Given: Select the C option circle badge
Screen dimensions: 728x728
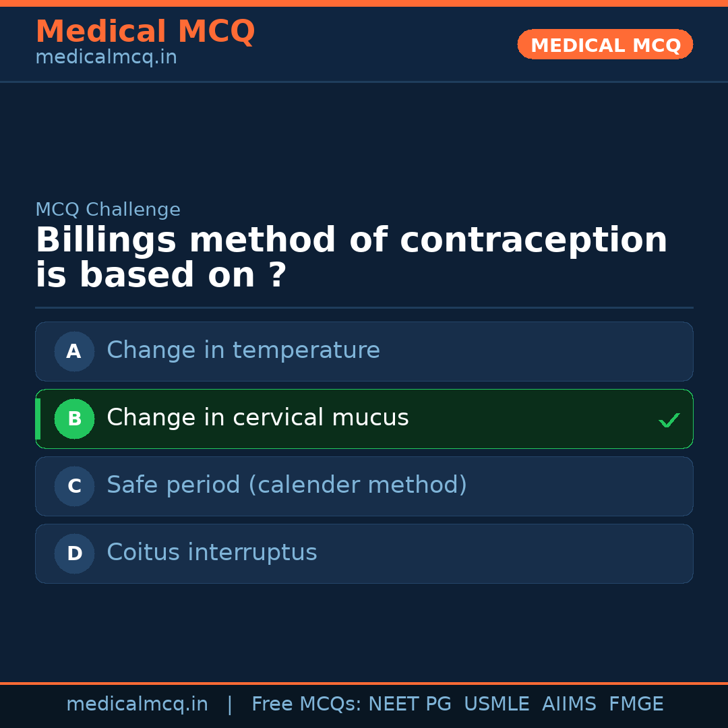Looking at the screenshot, I should (x=74, y=486).
